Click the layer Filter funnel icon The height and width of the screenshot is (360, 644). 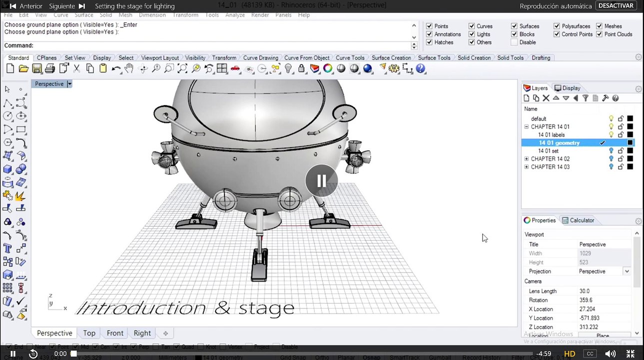pos(586,98)
